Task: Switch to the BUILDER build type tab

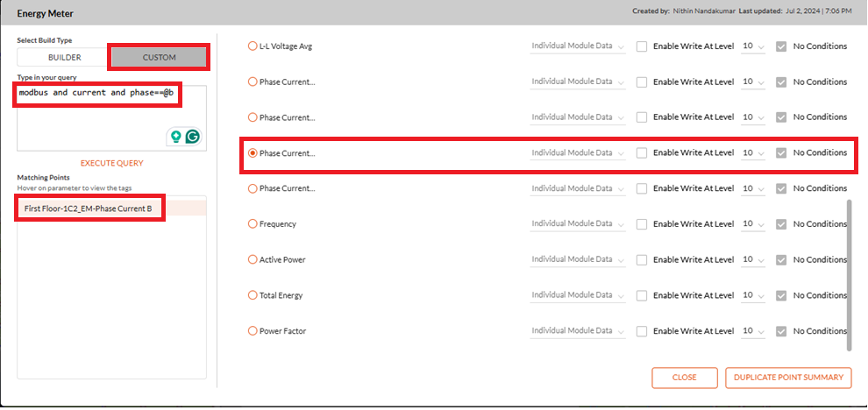Action: pyautogui.click(x=64, y=58)
